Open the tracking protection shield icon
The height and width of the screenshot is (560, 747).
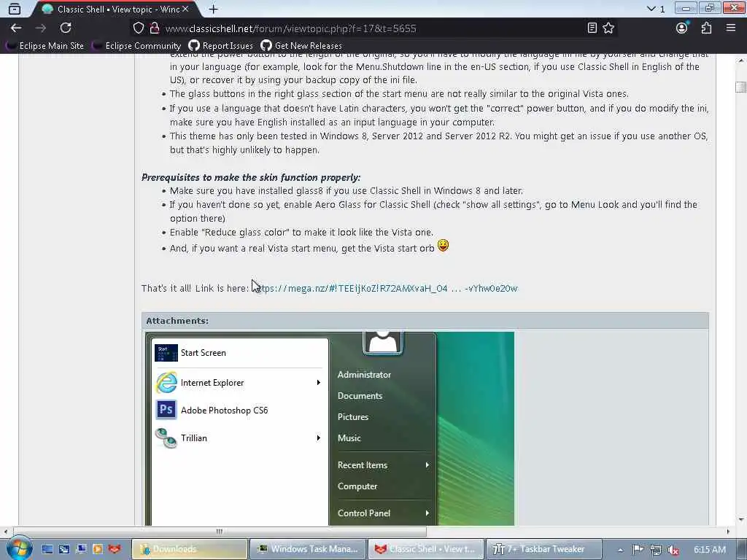coord(138,28)
